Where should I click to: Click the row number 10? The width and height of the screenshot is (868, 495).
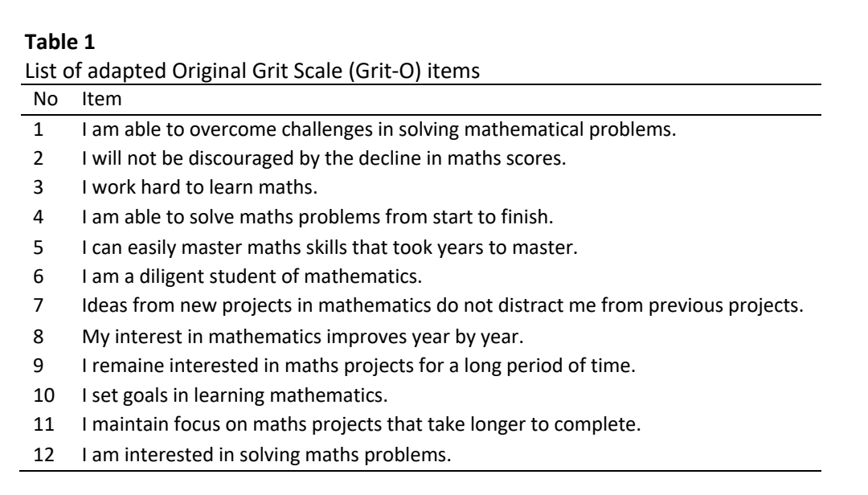tap(44, 395)
